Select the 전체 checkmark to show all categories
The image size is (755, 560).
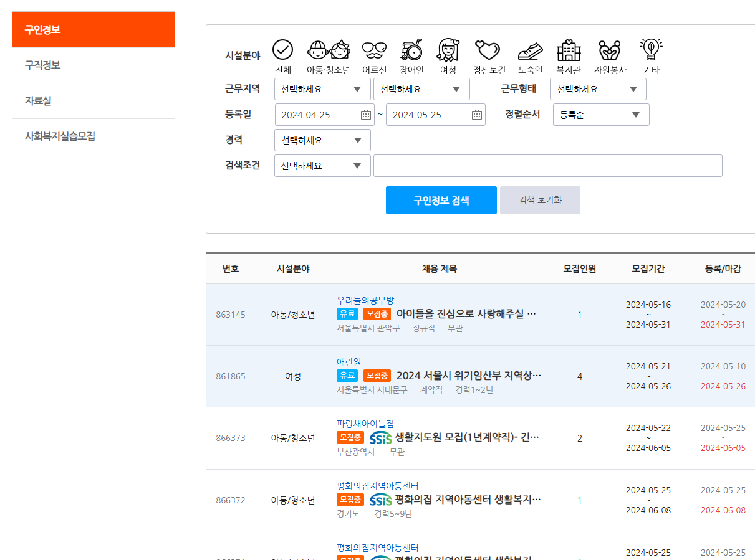(282, 49)
